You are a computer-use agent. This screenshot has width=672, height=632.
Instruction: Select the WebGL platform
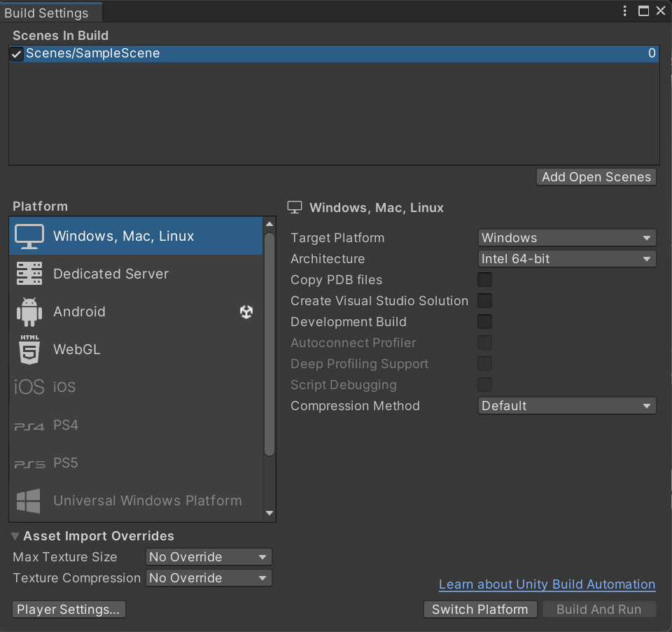pos(136,349)
